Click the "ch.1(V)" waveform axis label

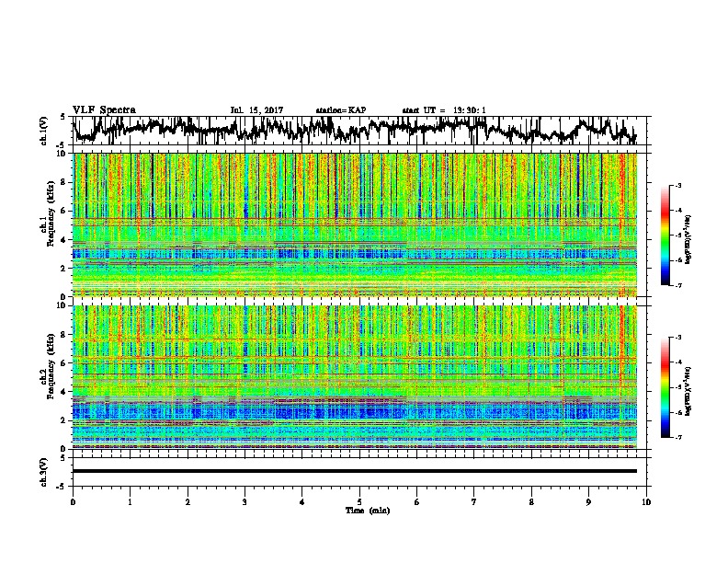click(x=44, y=131)
